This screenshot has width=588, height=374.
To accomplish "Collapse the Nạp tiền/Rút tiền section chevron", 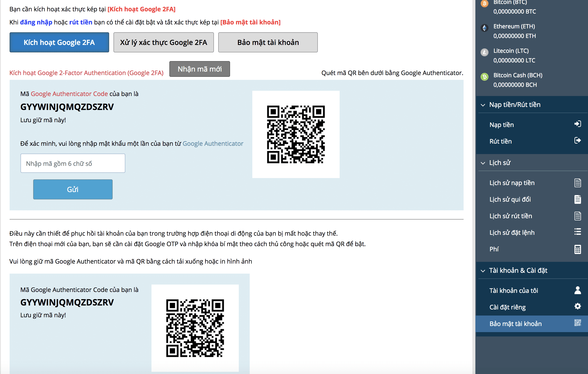I will pyautogui.click(x=483, y=105).
